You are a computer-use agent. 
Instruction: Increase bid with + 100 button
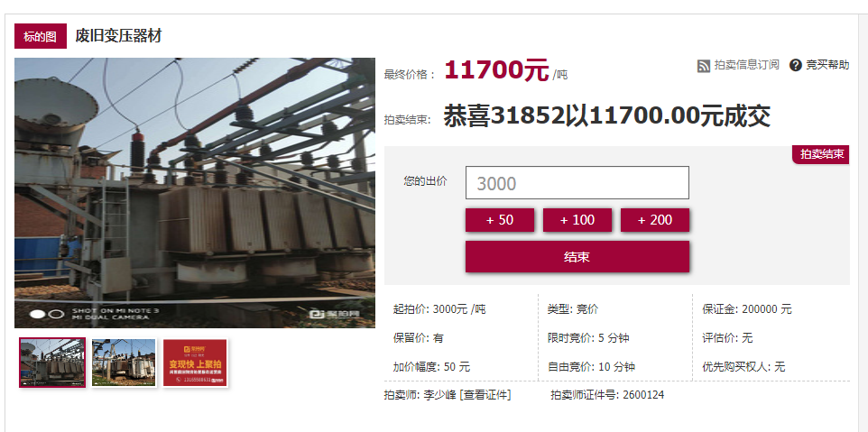click(x=577, y=220)
